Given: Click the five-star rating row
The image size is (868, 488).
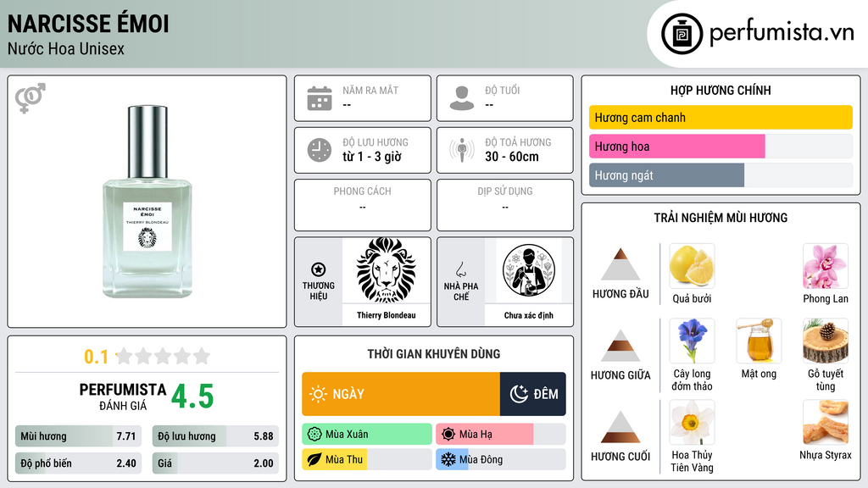Looking at the screenshot, I should click(x=163, y=356).
